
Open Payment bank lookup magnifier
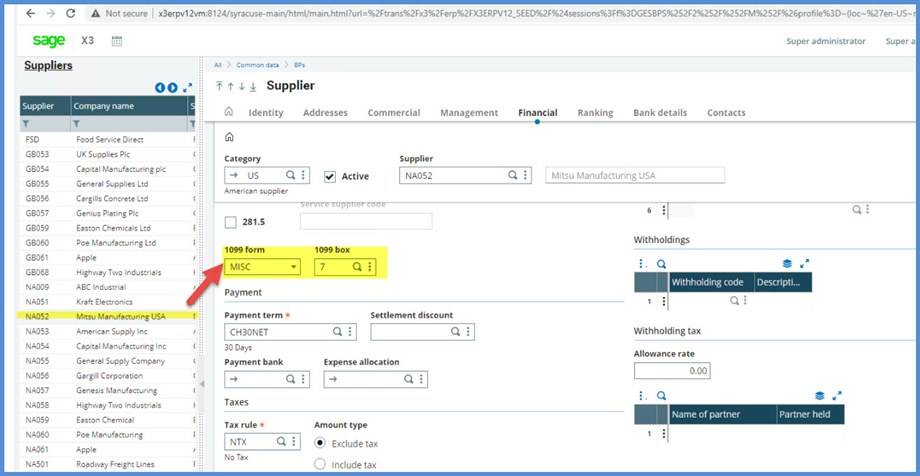click(290, 379)
